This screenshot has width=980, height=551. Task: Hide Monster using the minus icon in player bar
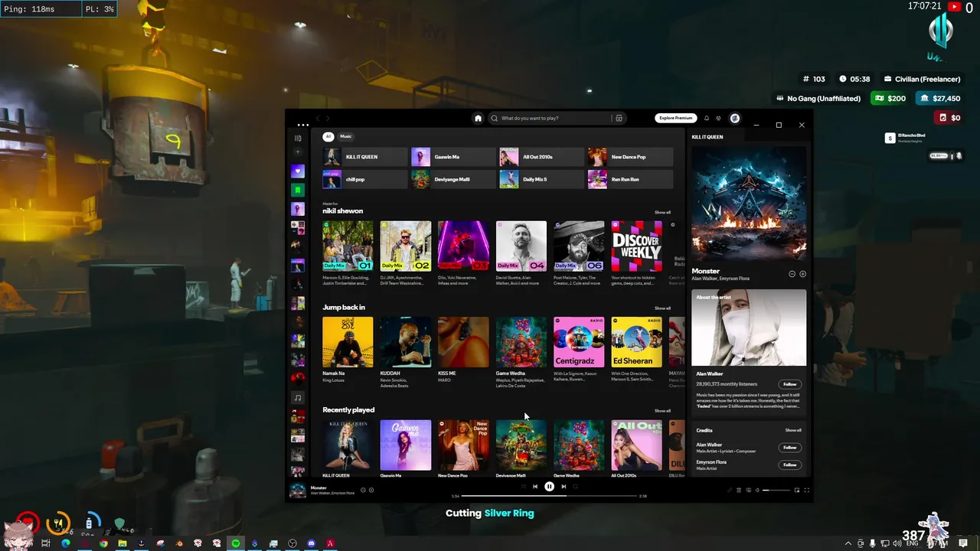(363, 490)
